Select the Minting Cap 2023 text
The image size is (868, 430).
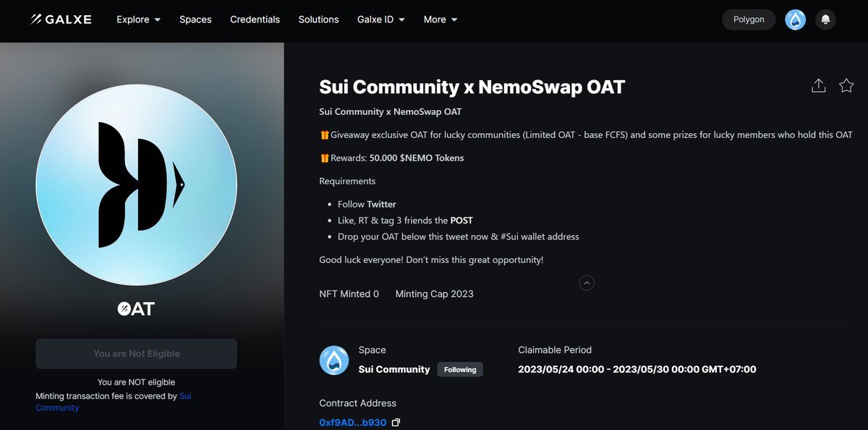[x=434, y=293]
